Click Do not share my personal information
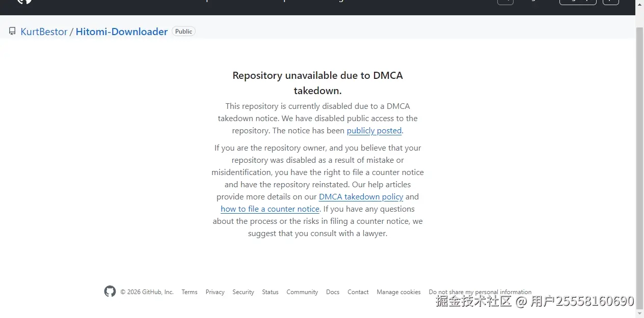Image resolution: width=644 pixels, height=318 pixels. tap(480, 292)
